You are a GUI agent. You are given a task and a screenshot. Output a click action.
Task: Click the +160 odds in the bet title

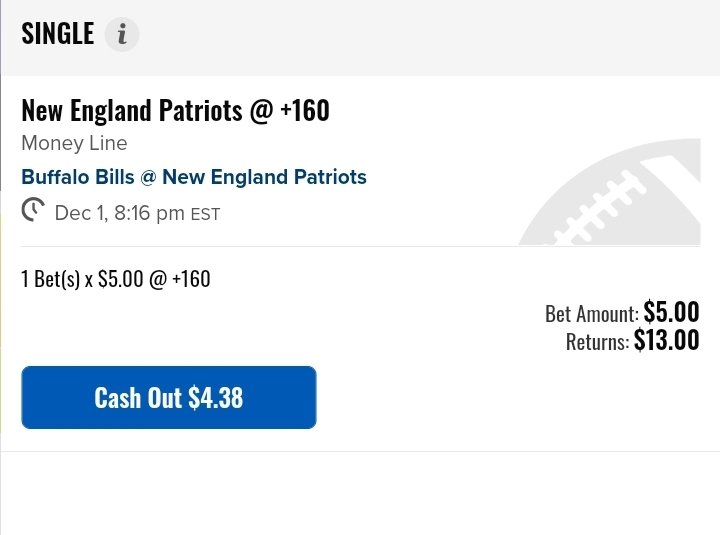[x=305, y=110]
